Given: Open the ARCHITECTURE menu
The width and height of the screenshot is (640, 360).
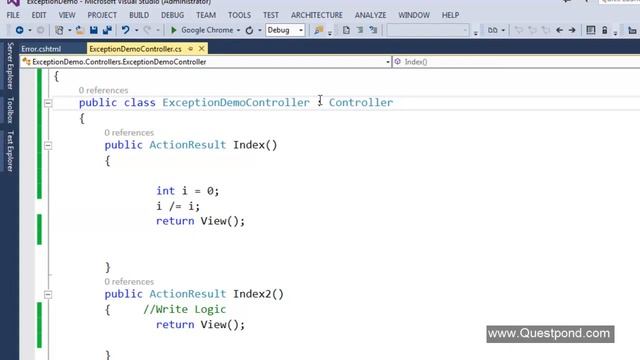Looking at the screenshot, I should tap(317, 15).
